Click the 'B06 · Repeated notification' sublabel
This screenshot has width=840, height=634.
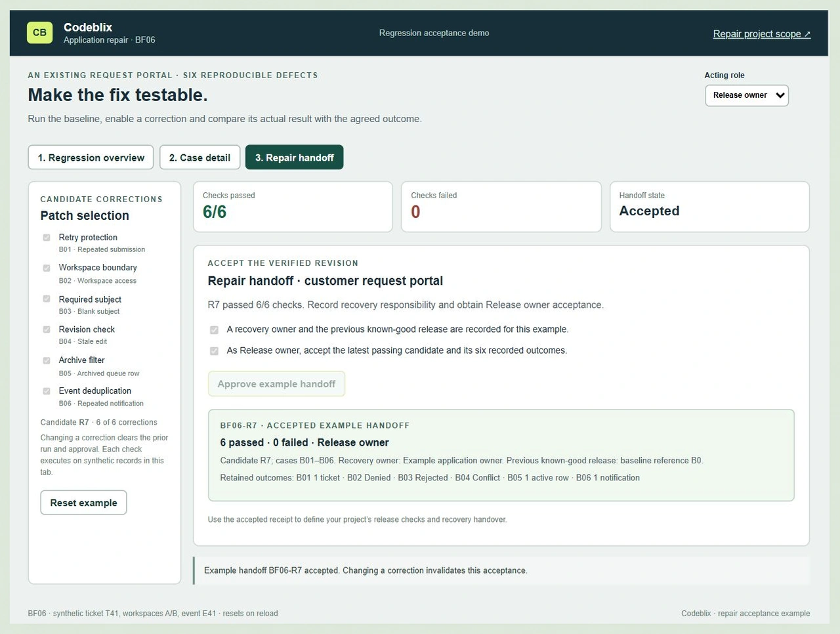[x=101, y=404]
